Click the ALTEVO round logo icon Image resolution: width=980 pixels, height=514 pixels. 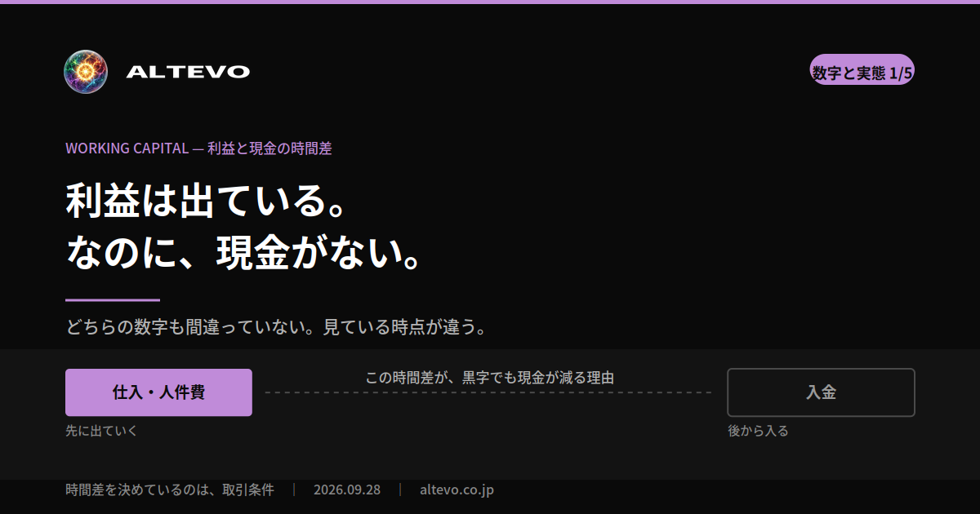pos(86,72)
